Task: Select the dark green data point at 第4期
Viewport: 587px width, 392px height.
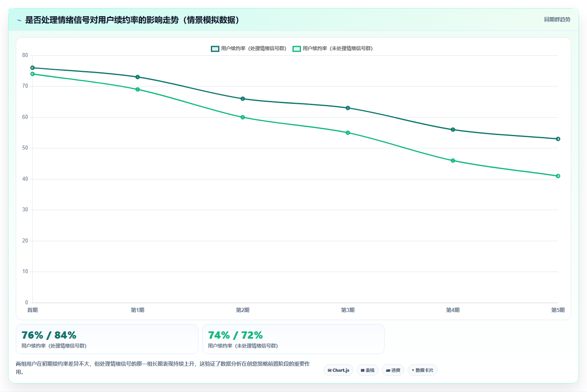Action: pyautogui.click(x=453, y=130)
